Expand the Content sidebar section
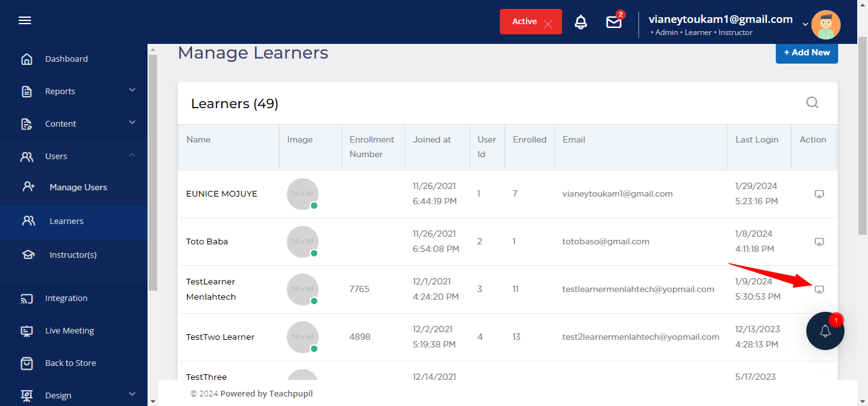The height and width of the screenshot is (406, 868). (132, 123)
